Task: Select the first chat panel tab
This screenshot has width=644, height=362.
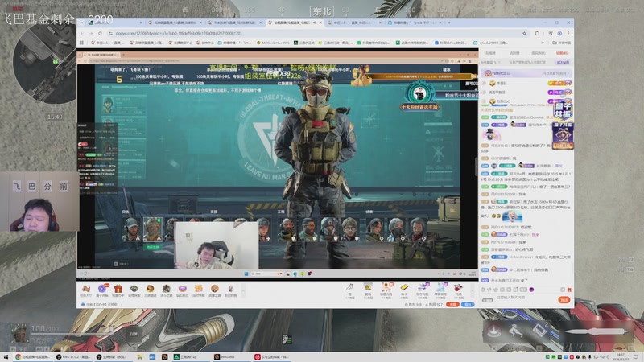Action: tap(490, 53)
